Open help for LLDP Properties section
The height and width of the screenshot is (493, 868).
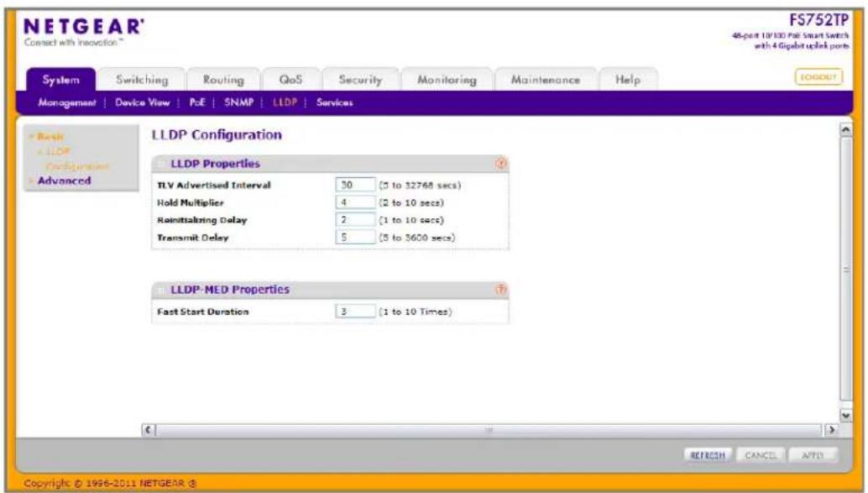pyautogui.click(x=500, y=164)
